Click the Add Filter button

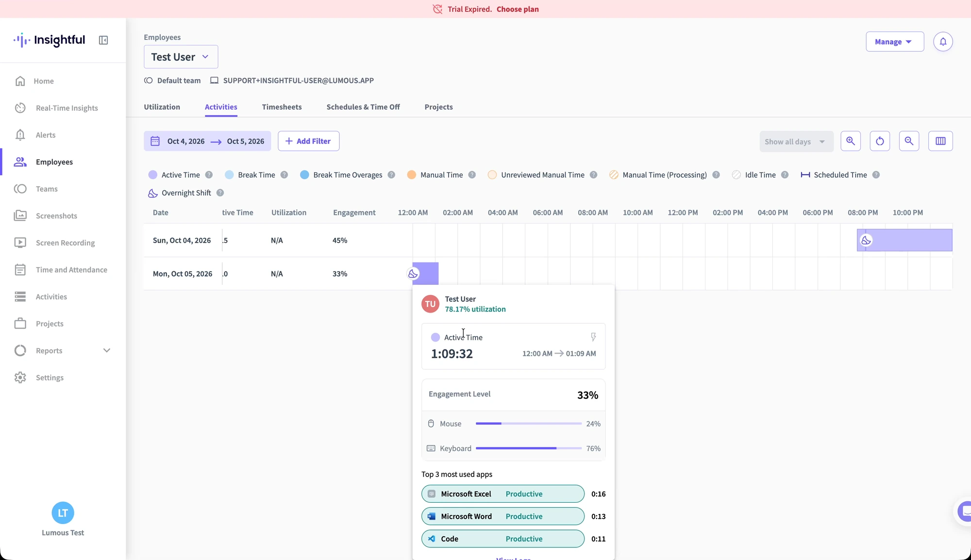coord(308,141)
